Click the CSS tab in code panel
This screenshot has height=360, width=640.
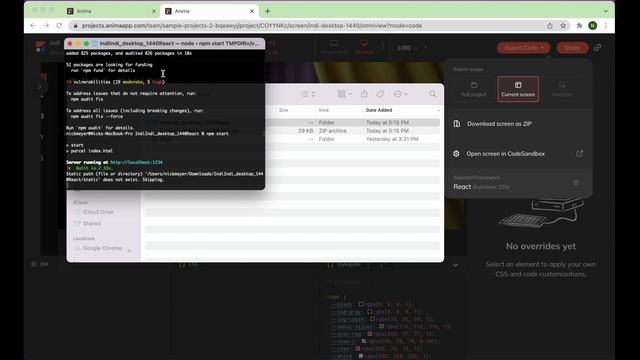(189, 265)
